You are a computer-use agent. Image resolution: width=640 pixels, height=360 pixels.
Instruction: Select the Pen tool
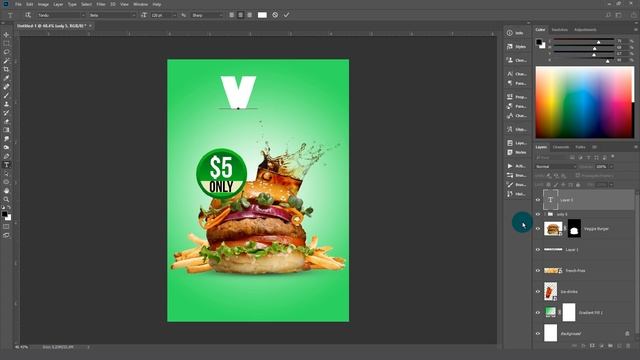(x=6, y=156)
